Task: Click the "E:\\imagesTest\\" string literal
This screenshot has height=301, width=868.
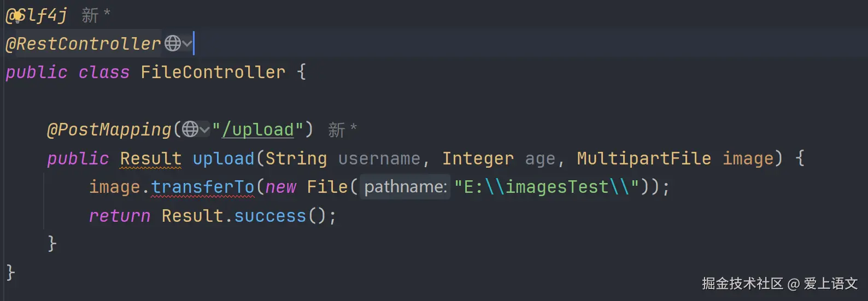Action: tap(547, 187)
